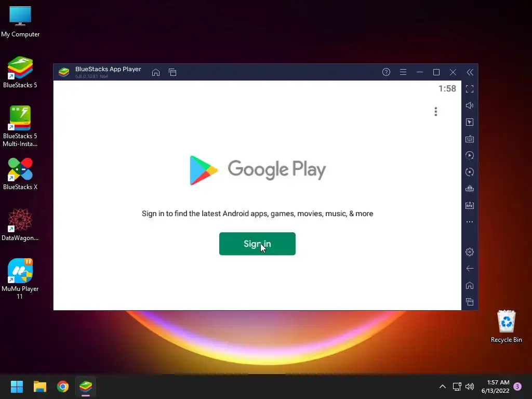Viewport: 532px width, 399px height.
Task: Maximize the BlueStacks App Player window
Action: [x=436, y=72]
